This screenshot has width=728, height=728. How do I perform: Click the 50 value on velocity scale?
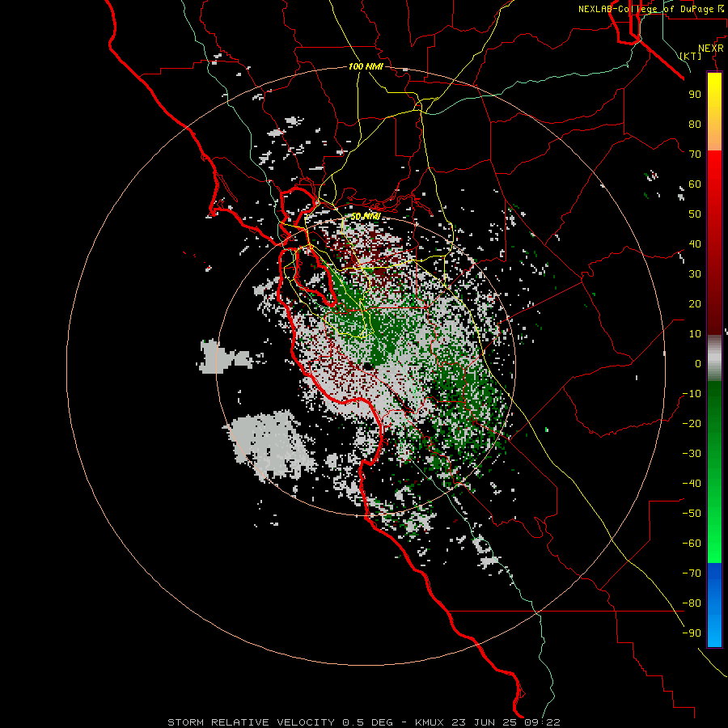coord(695,214)
